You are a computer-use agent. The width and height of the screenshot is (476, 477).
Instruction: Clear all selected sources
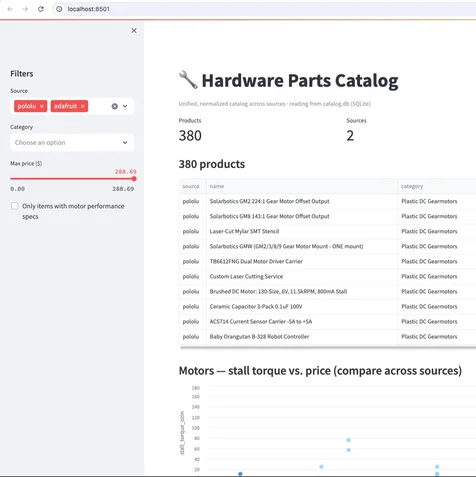pos(115,106)
